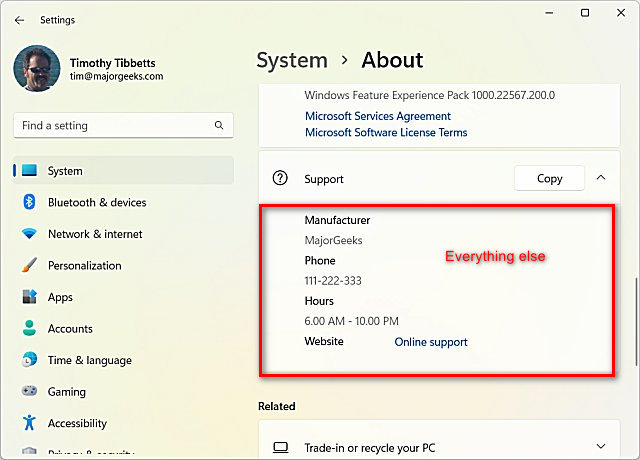
Task: Open Microsoft Software License Terms link
Action: click(x=386, y=133)
